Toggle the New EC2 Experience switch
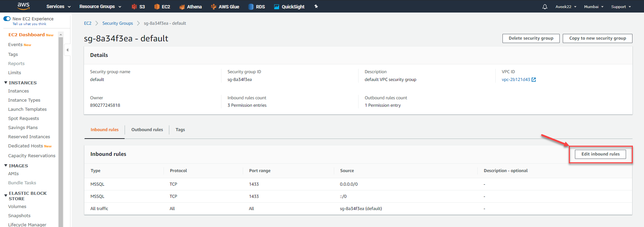This screenshot has width=644, height=227. pos(7,19)
